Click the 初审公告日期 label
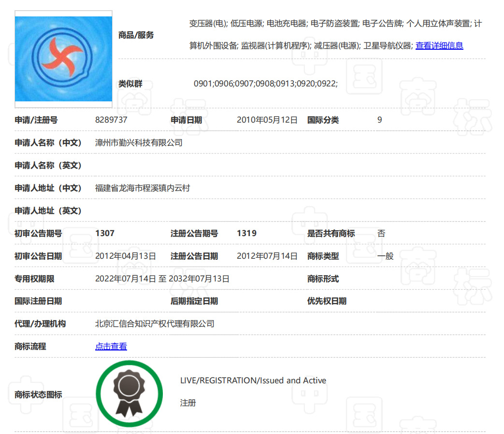Screen dimensions: 504x434 [x=38, y=256]
